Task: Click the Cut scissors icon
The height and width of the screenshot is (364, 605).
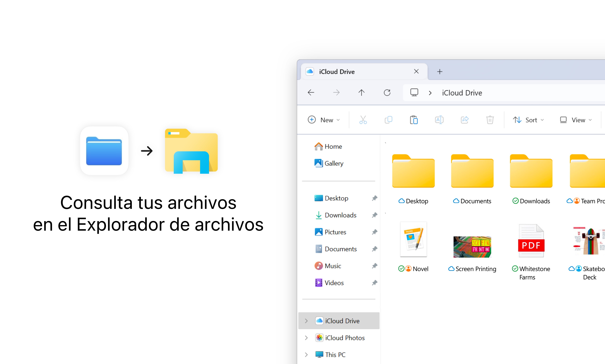Action: tap(363, 120)
